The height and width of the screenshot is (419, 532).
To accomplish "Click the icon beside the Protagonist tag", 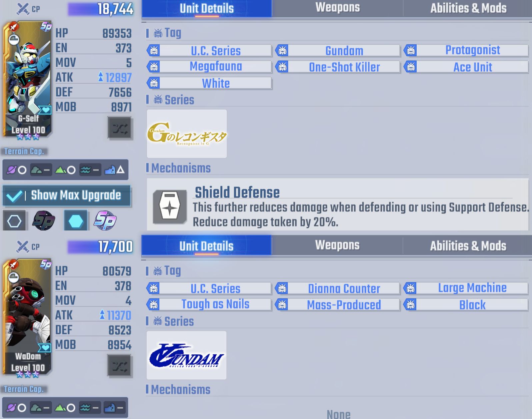I will (411, 51).
